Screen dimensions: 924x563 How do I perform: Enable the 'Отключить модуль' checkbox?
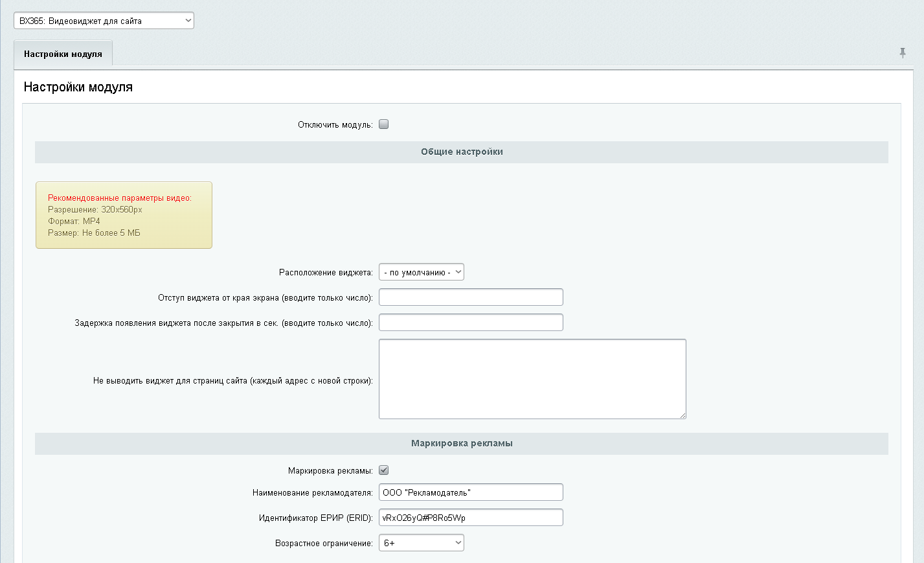click(x=383, y=124)
